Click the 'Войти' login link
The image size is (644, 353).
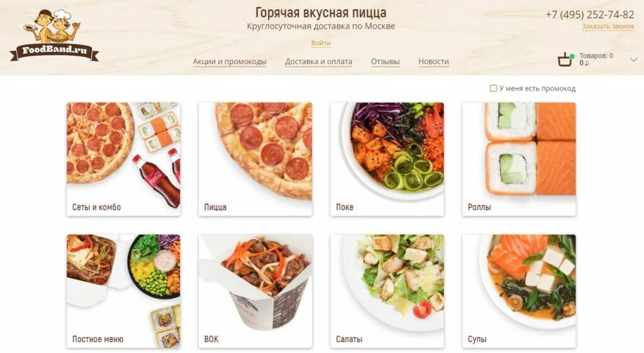(x=321, y=43)
